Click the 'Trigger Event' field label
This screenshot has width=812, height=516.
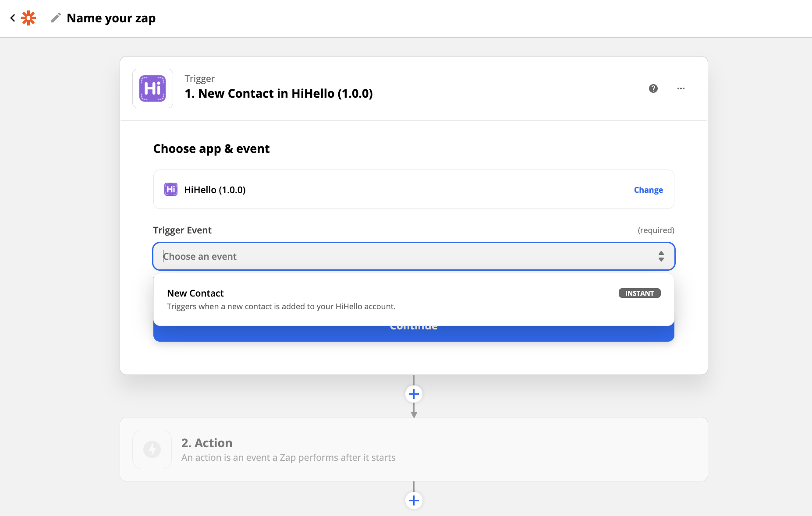pos(182,230)
